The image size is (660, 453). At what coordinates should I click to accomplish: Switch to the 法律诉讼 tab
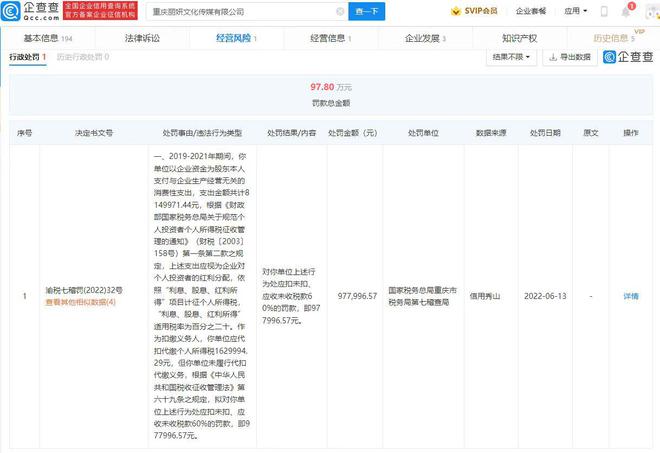click(143, 38)
